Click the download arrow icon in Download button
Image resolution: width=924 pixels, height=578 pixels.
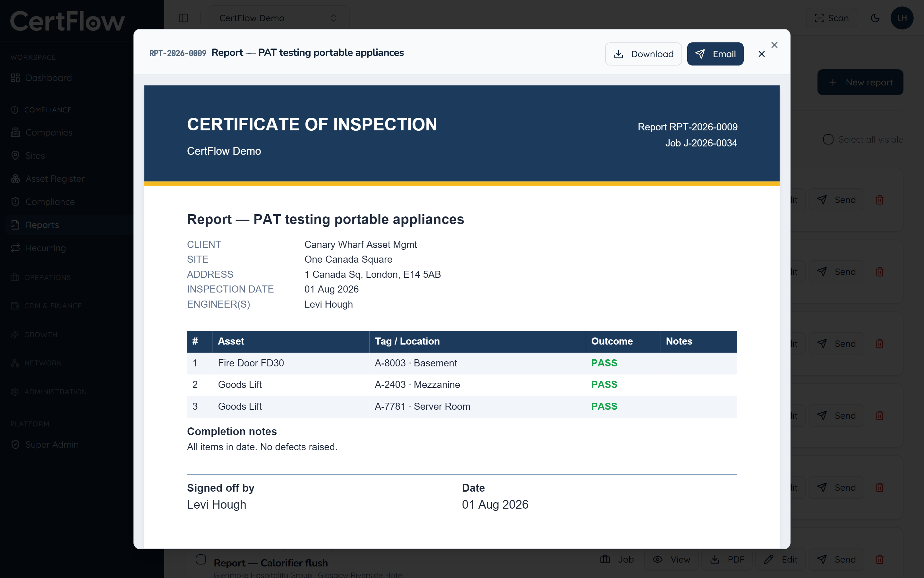[619, 54]
